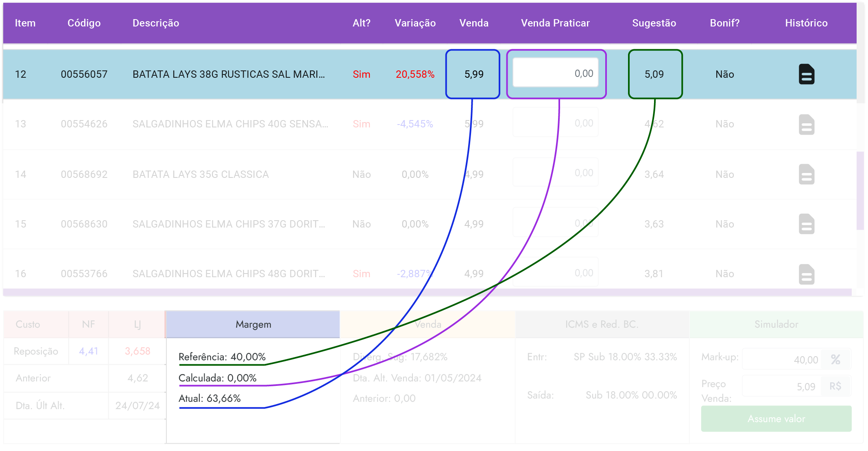Click the vertical scrollbar thumb
The width and height of the screenshot is (868, 451).
click(x=860, y=190)
